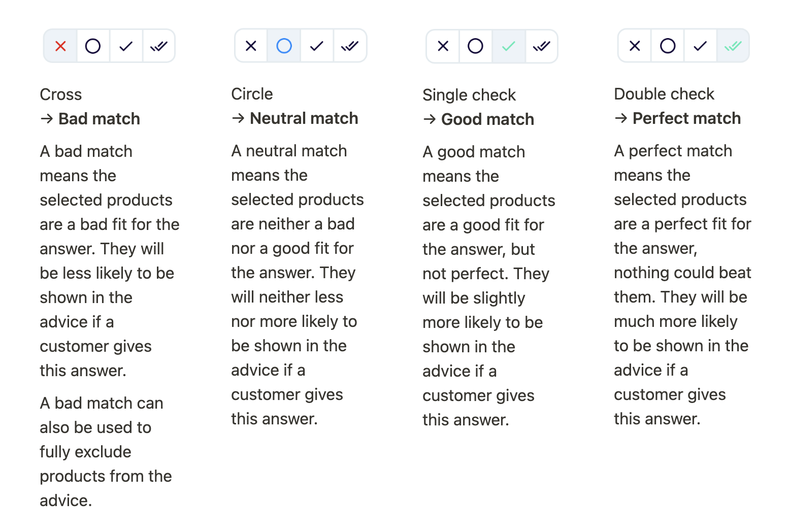Click the highlighted green single check icon

pos(509,46)
